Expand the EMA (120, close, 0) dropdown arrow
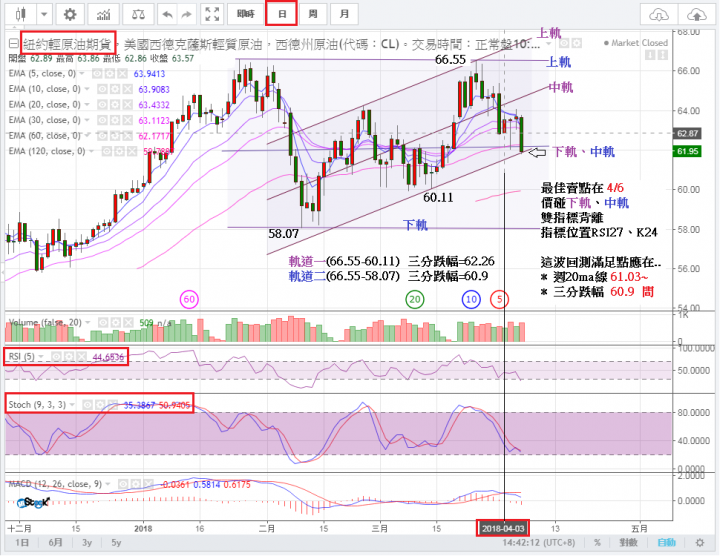This screenshot has height=556, width=720. tap(92, 151)
